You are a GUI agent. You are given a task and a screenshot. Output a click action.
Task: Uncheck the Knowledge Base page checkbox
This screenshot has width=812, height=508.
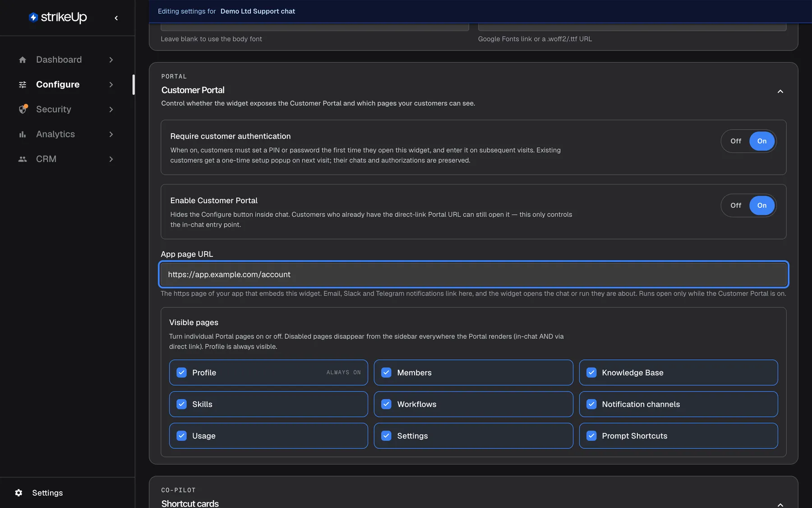(x=591, y=373)
